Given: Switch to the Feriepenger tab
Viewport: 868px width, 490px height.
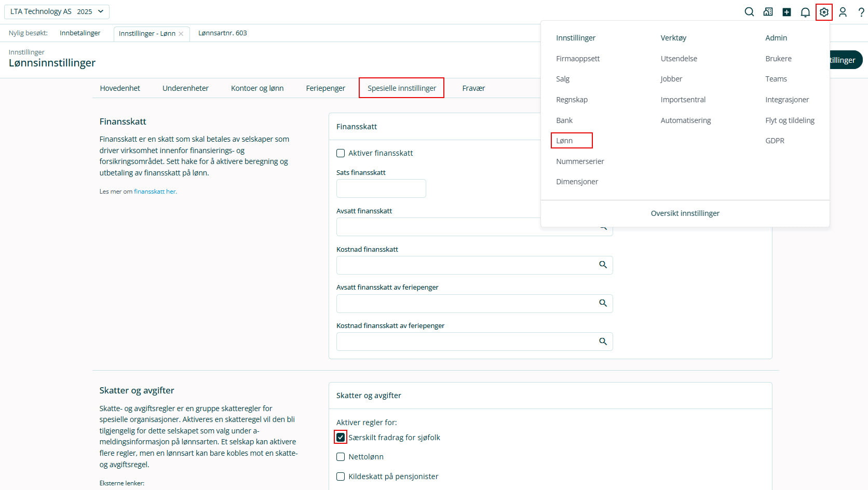Looking at the screenshot, I should coord(325,88).
